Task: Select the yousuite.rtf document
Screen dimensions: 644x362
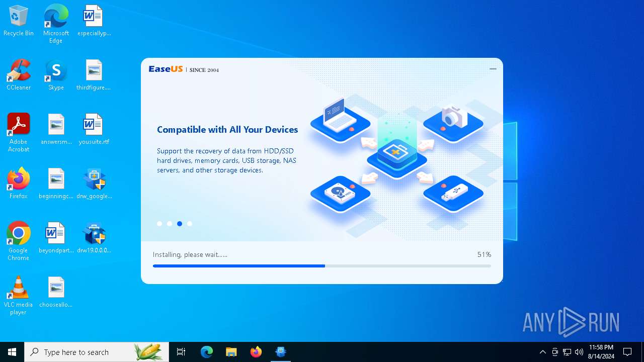Action: coord(94,130)
